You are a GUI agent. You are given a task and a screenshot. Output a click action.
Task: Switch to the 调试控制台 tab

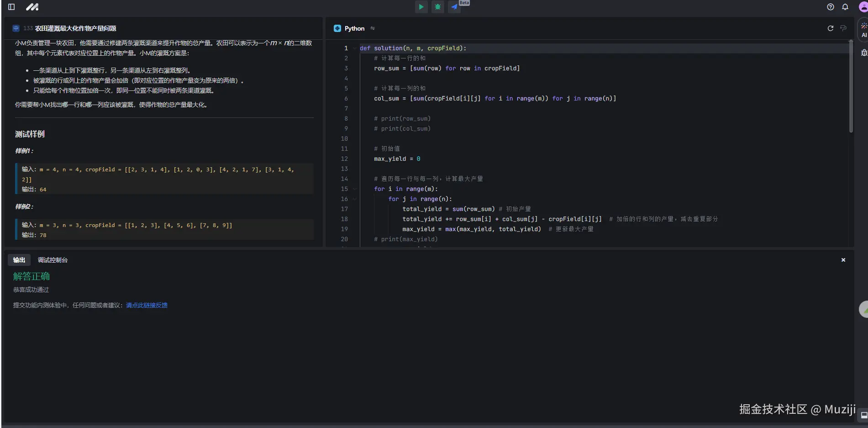pyautogui.click(x=53, y=260)
